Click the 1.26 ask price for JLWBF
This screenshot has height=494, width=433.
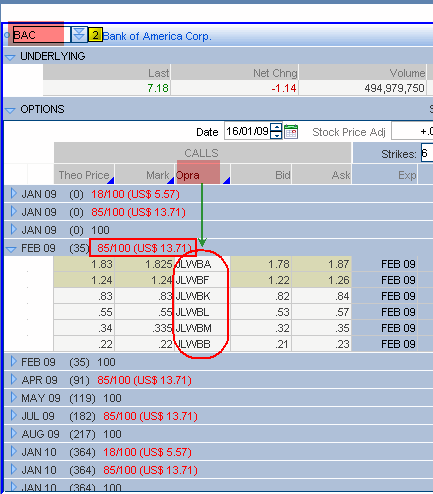click(x=322, y=280)
